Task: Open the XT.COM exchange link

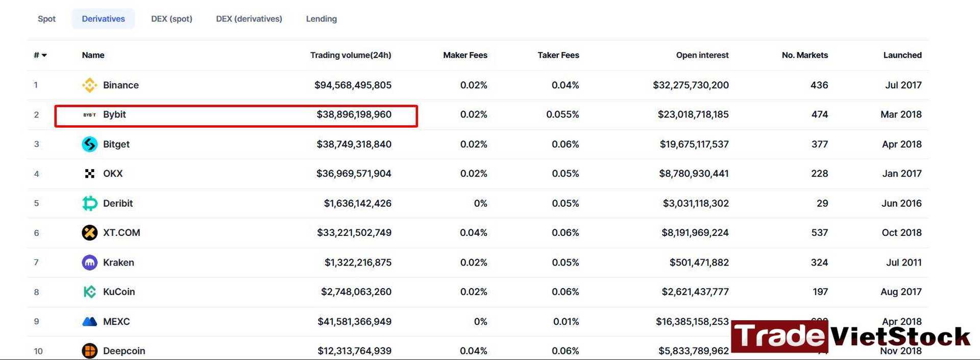Action: click(x=121, y=233)
